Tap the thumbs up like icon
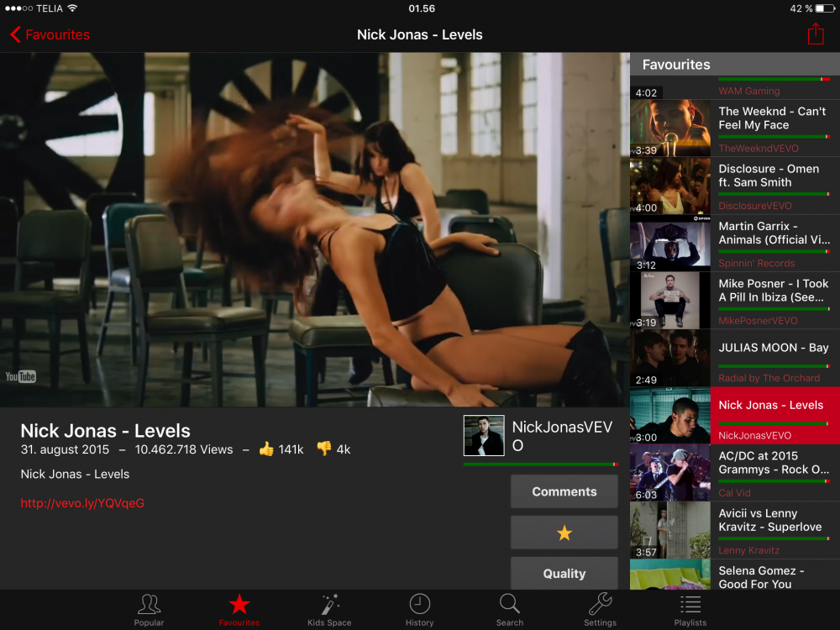The image size is (840, 630). tap(266, 449)
